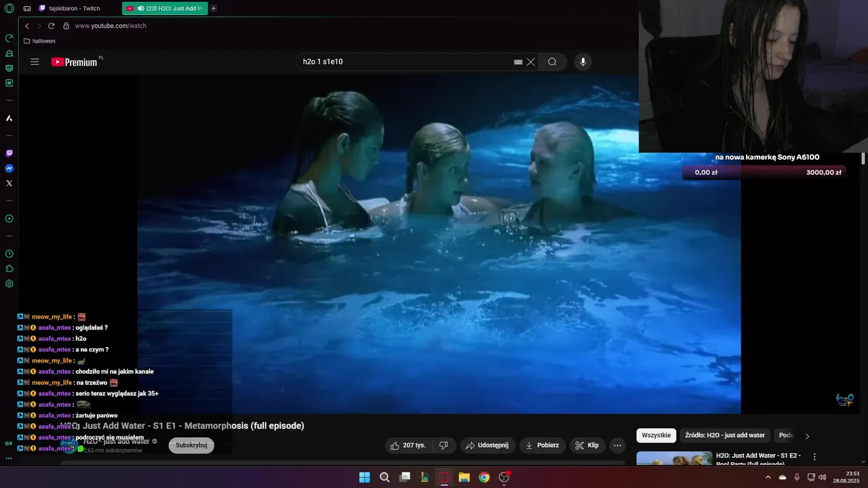The image size is (868, 488).
Task: Open GX Control speedometer in sidebar
Action: click(9, 38)
